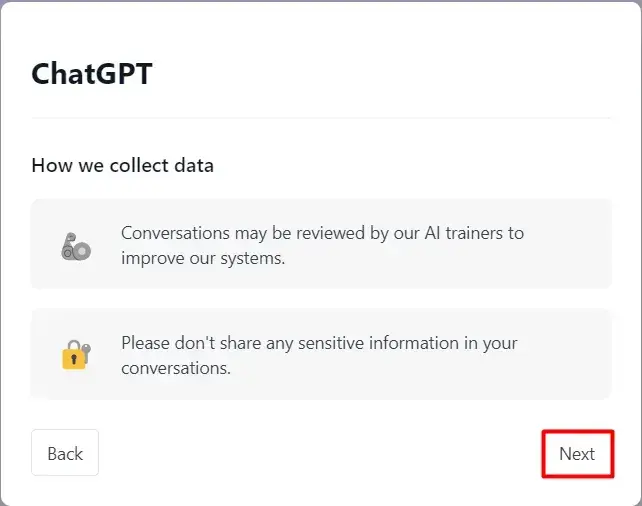Go back with the Back button
Screen dimensions: 642x506
coord(65,453)
